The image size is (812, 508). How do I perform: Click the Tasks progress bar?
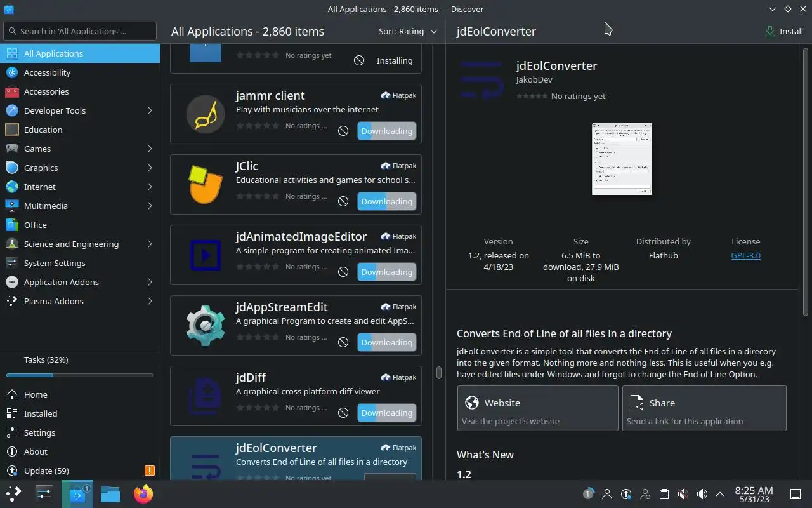coord(80,375)
